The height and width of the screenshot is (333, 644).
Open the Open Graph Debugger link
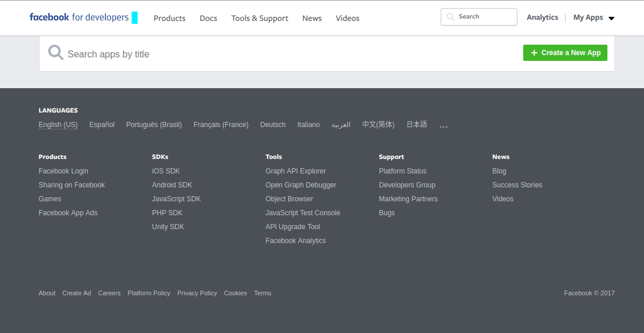click(x=301, y=185)
